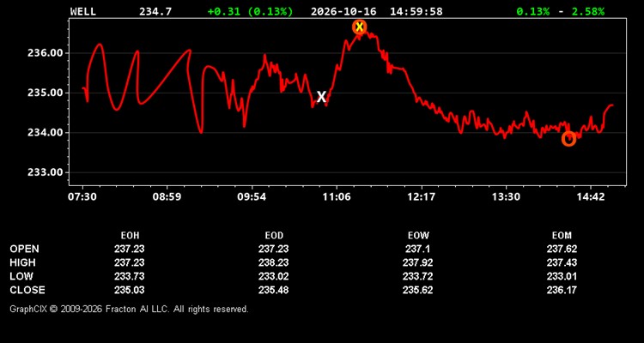The width and height of the screenshot is (644, 343).
Task: Click the 12:17 time axis label
Action: (x=421, y=196)
